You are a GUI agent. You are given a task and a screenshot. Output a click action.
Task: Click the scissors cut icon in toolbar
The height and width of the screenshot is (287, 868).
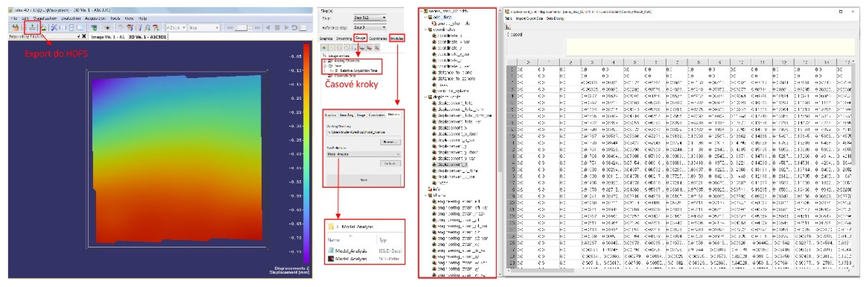pos(54,28)
